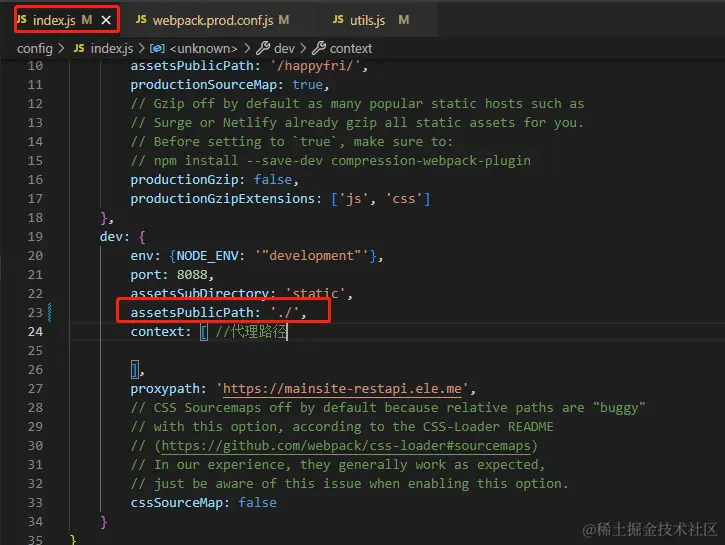
Task: Click on 'env: {NODE_ENV' line
Action: 257,256
